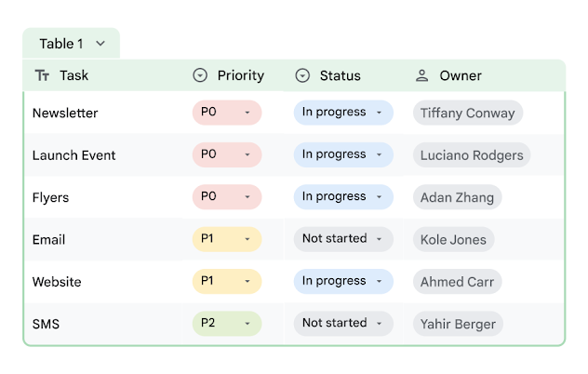The height and width of the screenshot is (374, 588).
Task: Open the Kole Jones owner chip
Action: click(453, 239)
